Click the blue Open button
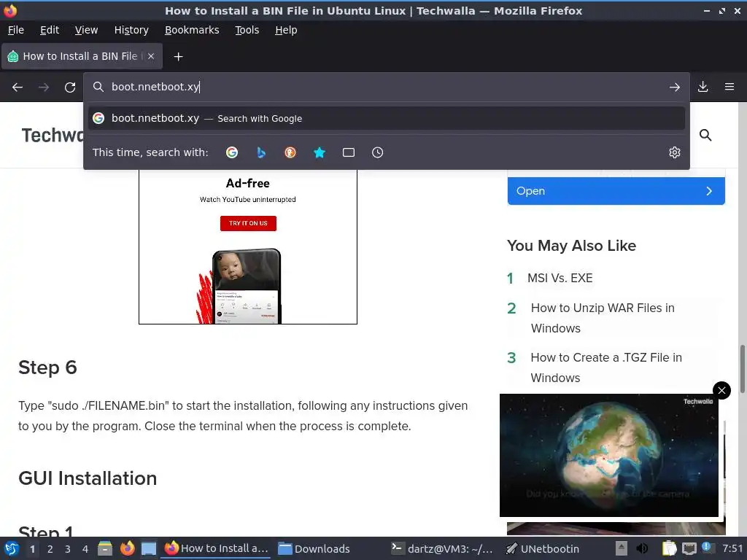This screenshot has height=560, width=747. (616, 191)
